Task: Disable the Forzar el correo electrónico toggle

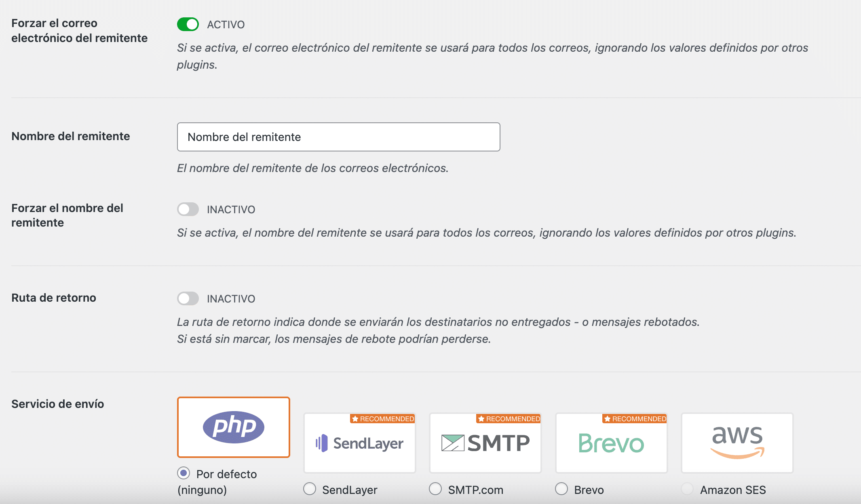Action: pyautogui.click(x=188, y=24)
